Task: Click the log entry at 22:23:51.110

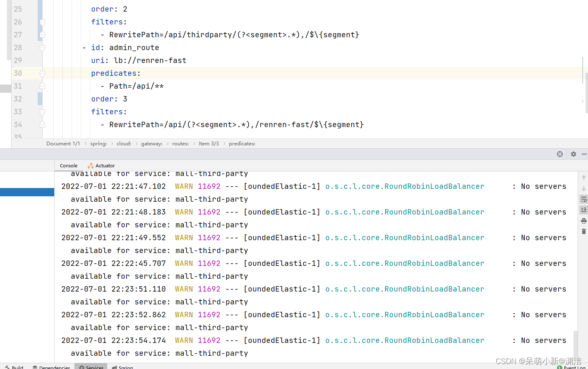Action: pos(314,289)
